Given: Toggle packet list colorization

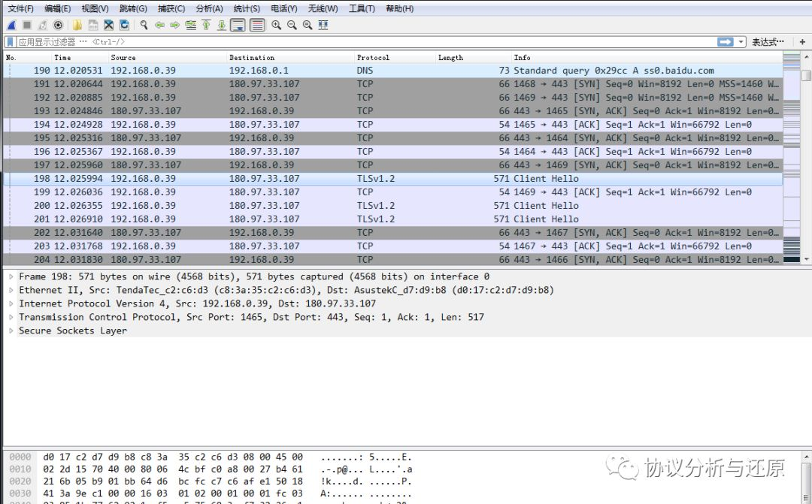Looking at the screenshot, I should click(257, 25).
